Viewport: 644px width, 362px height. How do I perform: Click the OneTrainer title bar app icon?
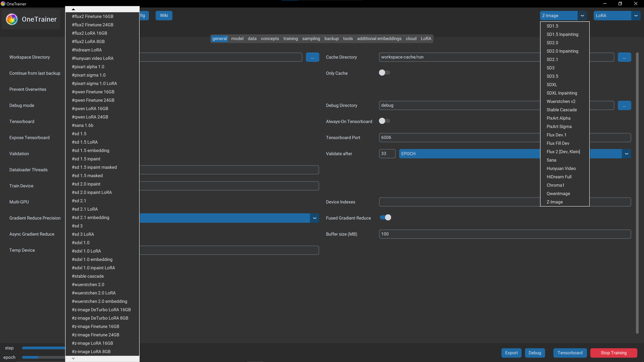3,4
